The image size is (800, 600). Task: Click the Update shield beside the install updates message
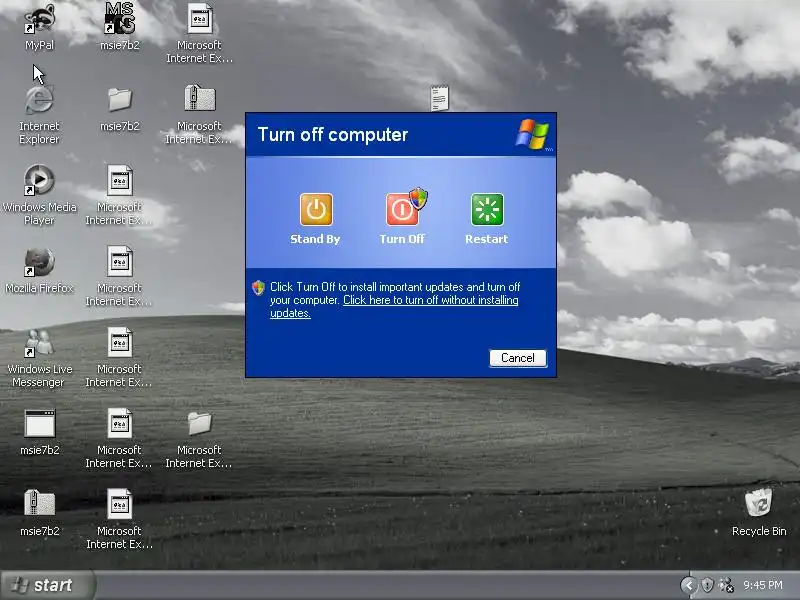click(258, 288)
